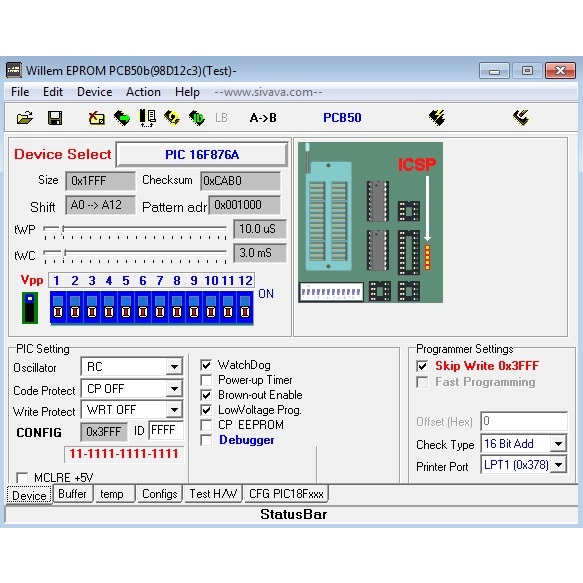Click the PCB50 toolbar label
This screenshot has width=583, height=583.
click(x=342, y=118)
